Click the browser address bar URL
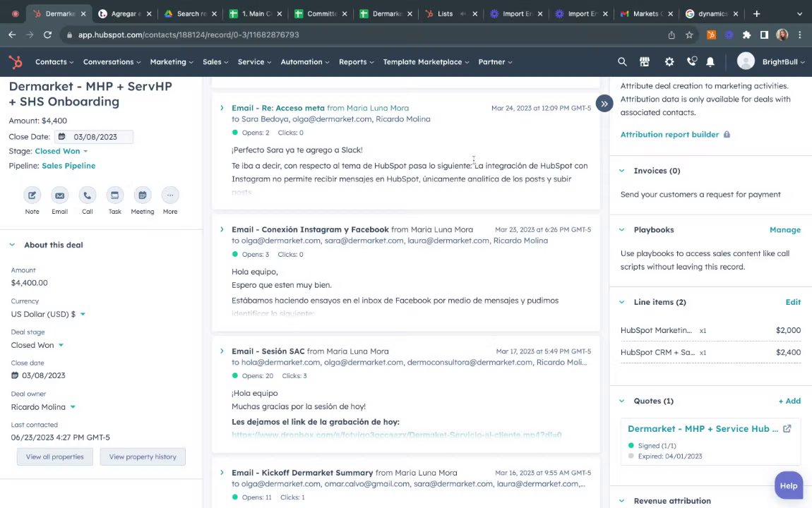Viewport: 812px width, 508px height. [x=189, y=35]
